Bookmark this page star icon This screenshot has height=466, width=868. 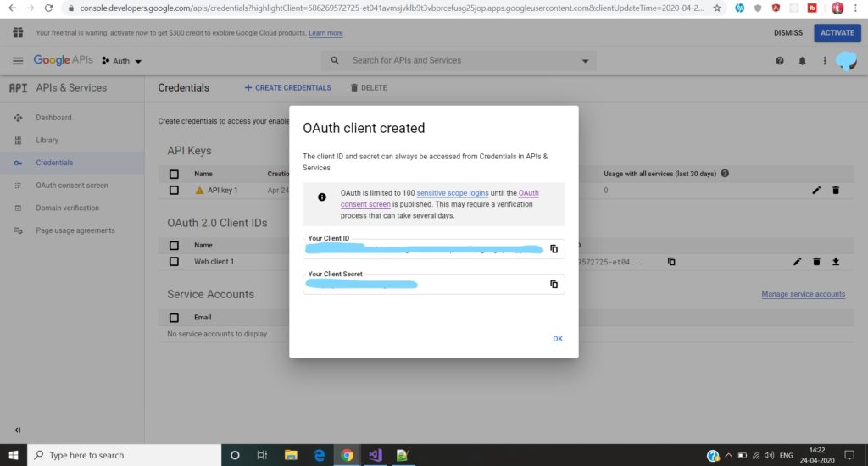717,8
